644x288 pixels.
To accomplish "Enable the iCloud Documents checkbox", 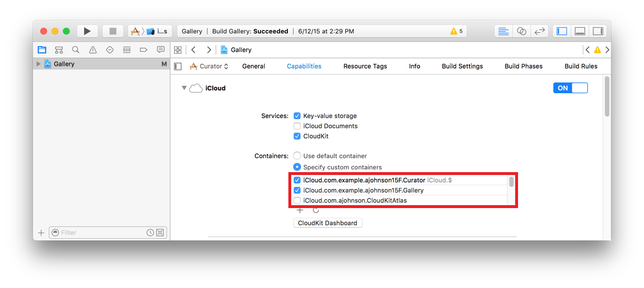I will pyautogui.click(x=297, y=126).
